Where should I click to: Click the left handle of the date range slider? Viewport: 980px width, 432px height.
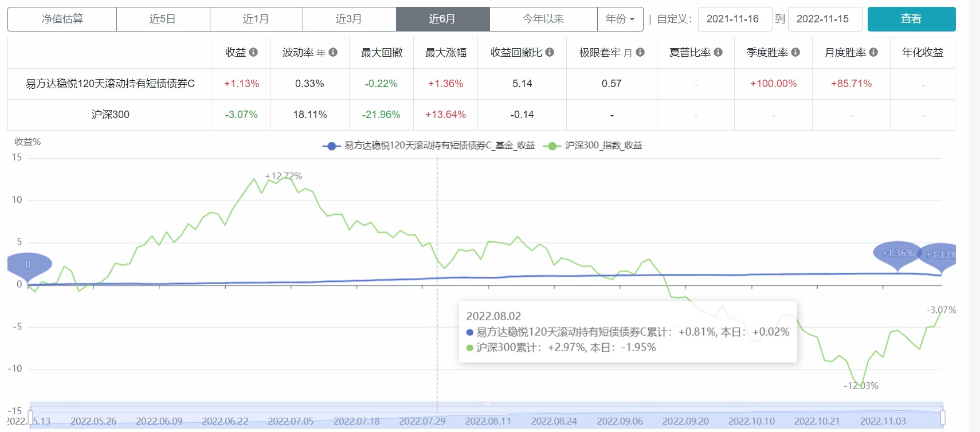pyautogui.click(x=30, y=417)
